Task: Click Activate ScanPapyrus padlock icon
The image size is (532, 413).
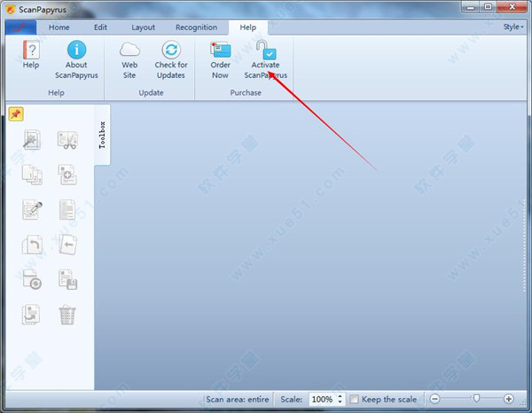Action: (x=266, y=50)
